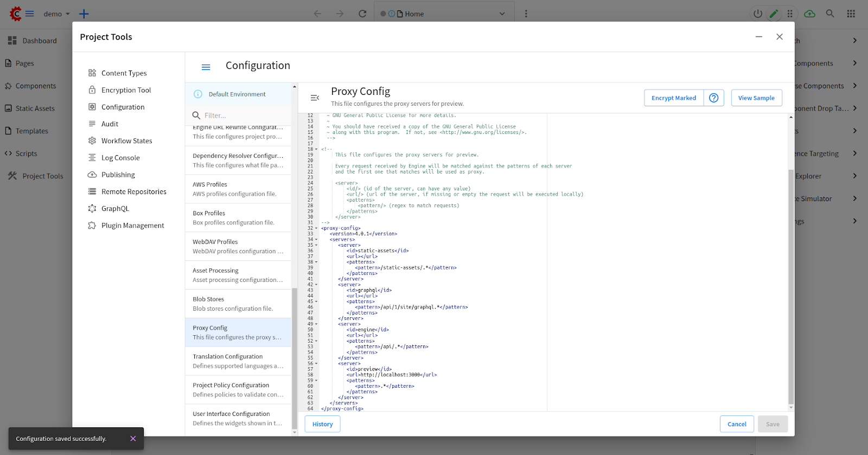
Task: Click the Encrypt Marked button
Action: 673,98
